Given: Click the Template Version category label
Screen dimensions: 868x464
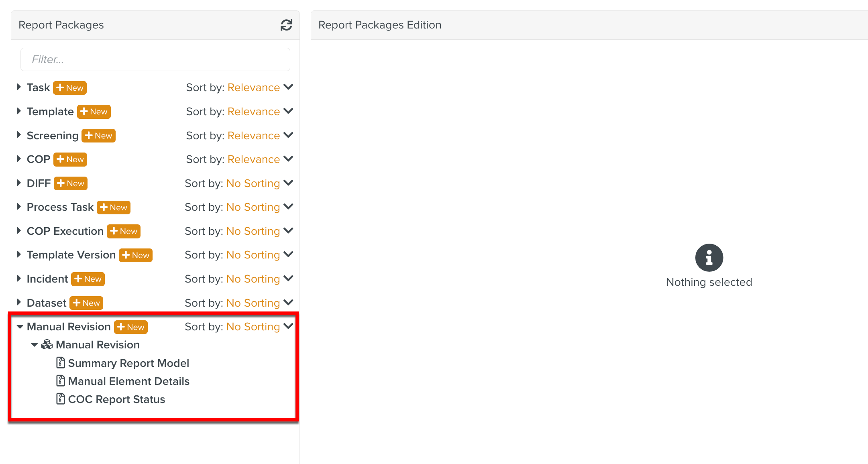Looking at the screenshot, I should (x=71, y=255).
